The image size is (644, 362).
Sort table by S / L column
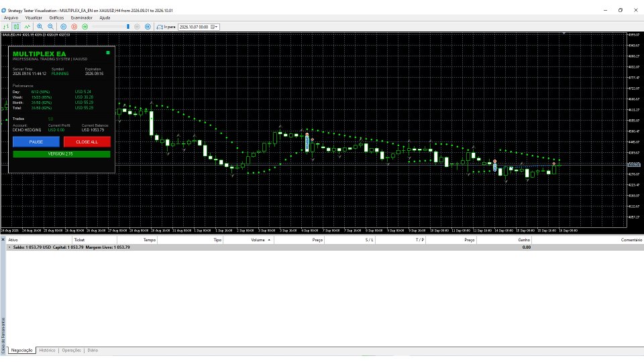pos(350,240)
